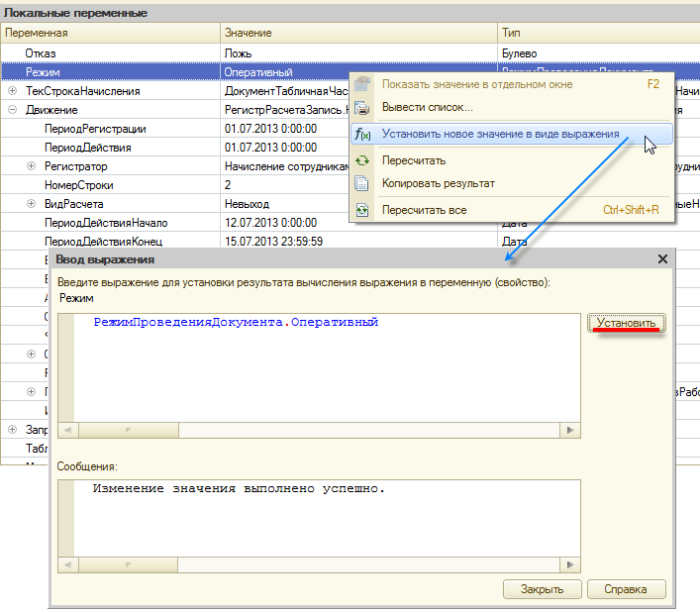Choose 'Вывести список...' from context menu
This screenshot has width=700, height=612.
tap(512, 108)
